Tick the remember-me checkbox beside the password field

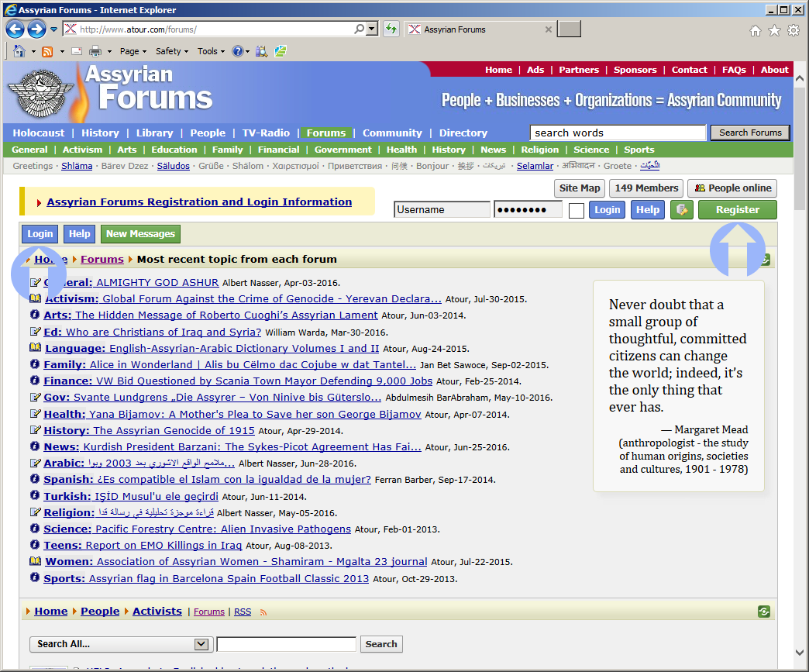577,211
